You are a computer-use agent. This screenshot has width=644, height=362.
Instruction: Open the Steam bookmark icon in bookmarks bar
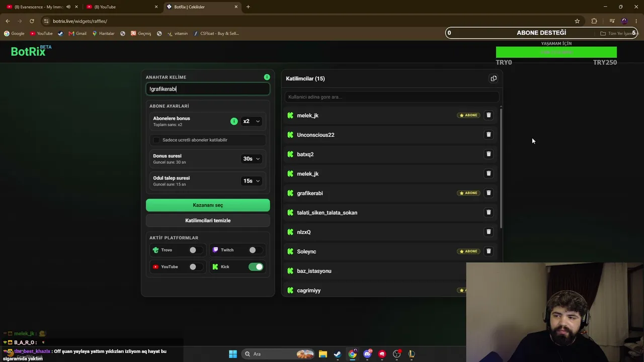click(x=60, y=34)
